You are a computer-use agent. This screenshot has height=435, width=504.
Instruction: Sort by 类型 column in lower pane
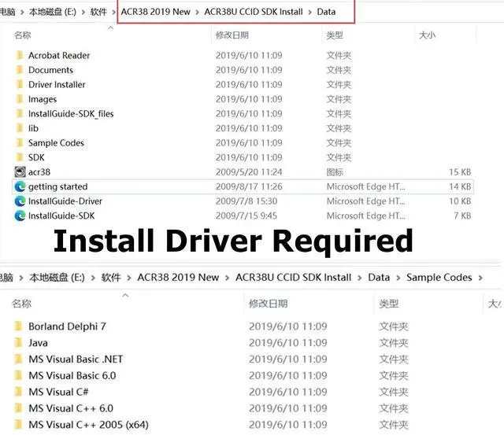388,303
